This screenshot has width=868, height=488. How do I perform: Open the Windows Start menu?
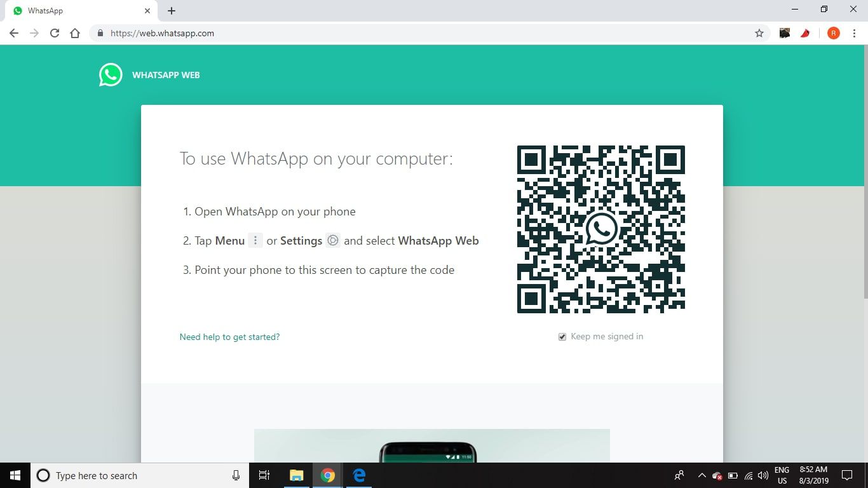point(15,475)
